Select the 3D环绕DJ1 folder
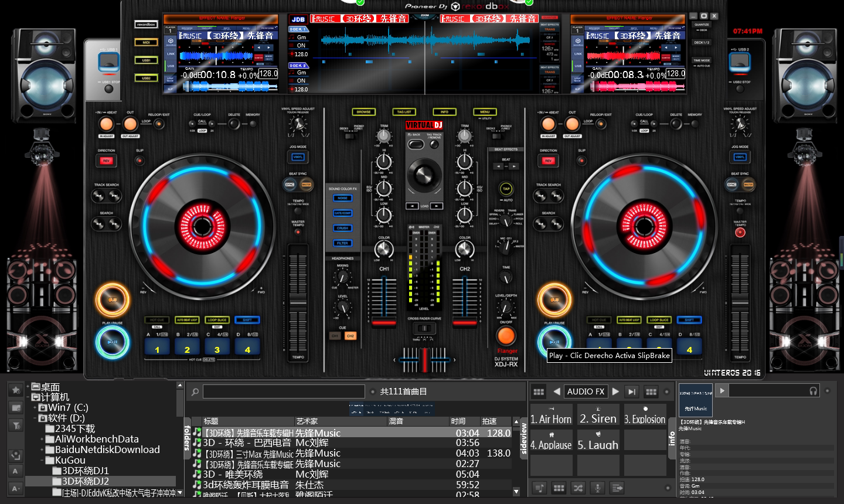Viewport: 844px width, 504px height. click(x=86, y=471)
